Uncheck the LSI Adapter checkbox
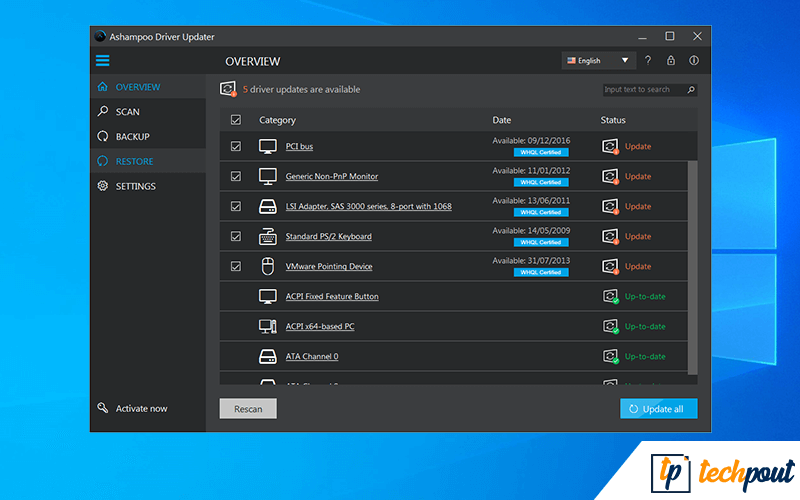Image resolution: width=800 pixels, height=500 pixels. [236, 207]
